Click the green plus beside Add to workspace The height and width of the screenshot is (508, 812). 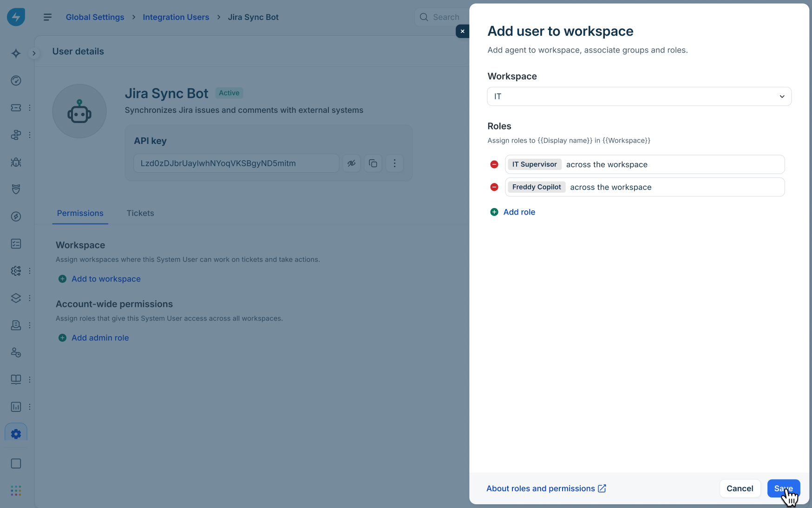(62, 279)
